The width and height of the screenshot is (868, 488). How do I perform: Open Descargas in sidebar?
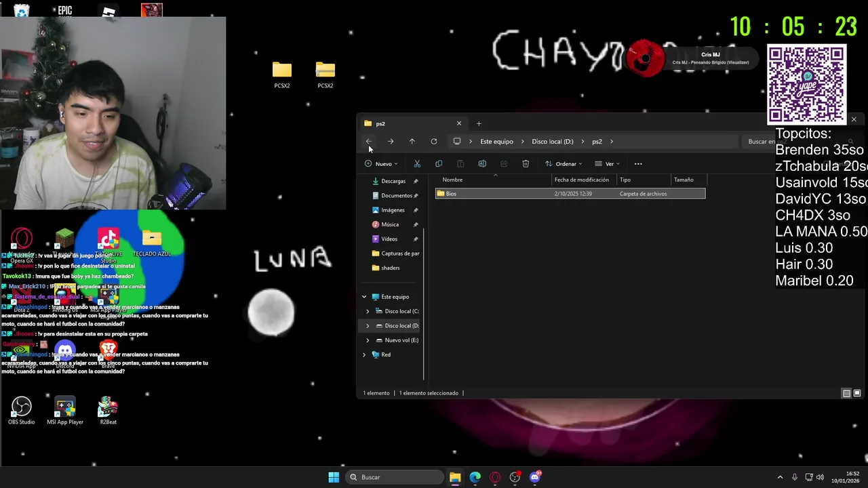393,182
